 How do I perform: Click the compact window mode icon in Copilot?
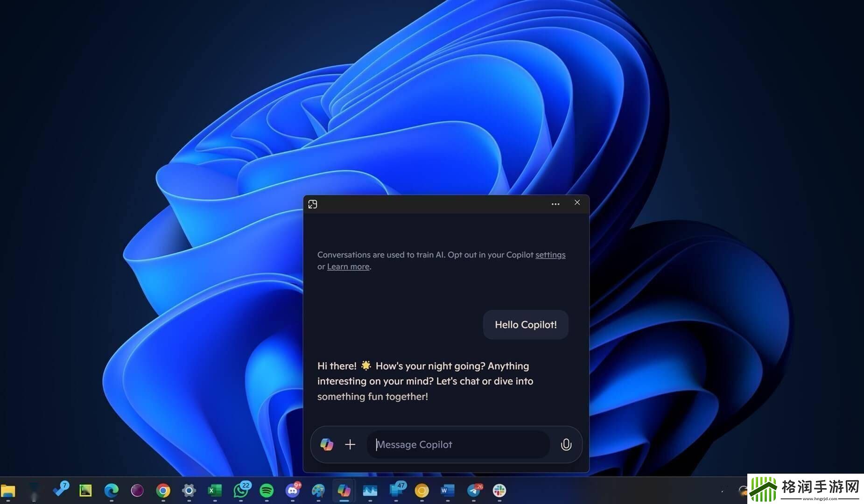[x=313, y=204]
